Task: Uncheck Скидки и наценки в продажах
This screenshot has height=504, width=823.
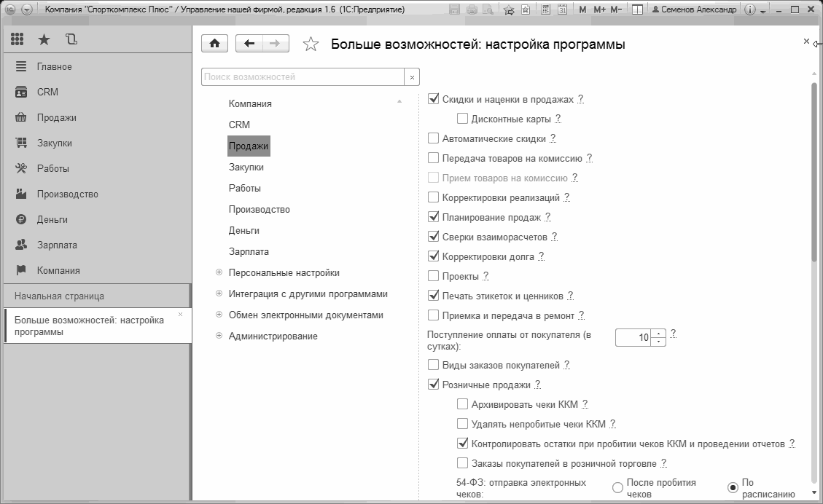Action: 433,98
